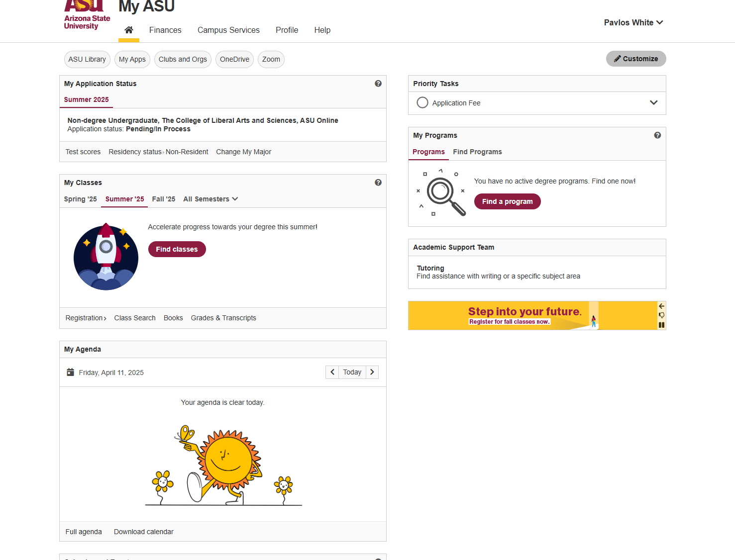Switch to the Summer '25 classes tab

[x=124, y=199]
